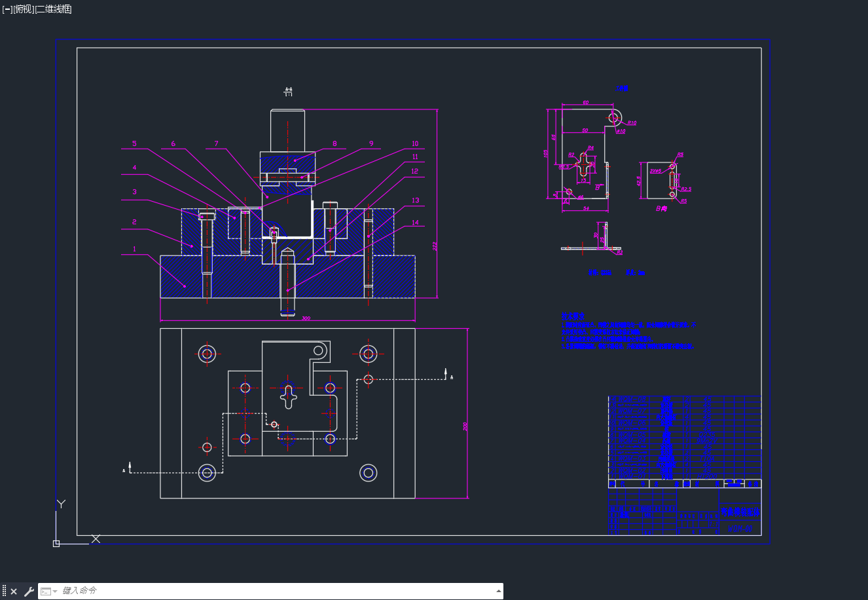Select leader label 6 in the assembly
Viewport: 868px width, 600px height.
click(x=173, y=144)
